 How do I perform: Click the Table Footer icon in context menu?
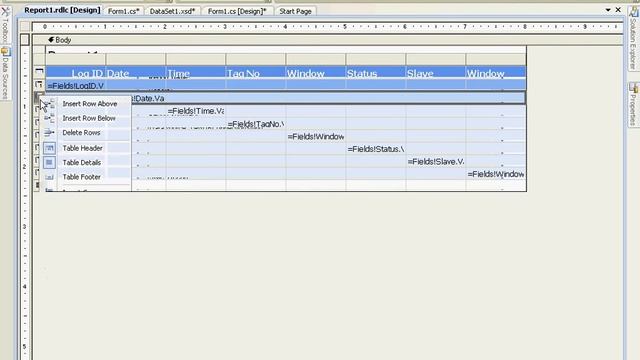pos(49,177)
